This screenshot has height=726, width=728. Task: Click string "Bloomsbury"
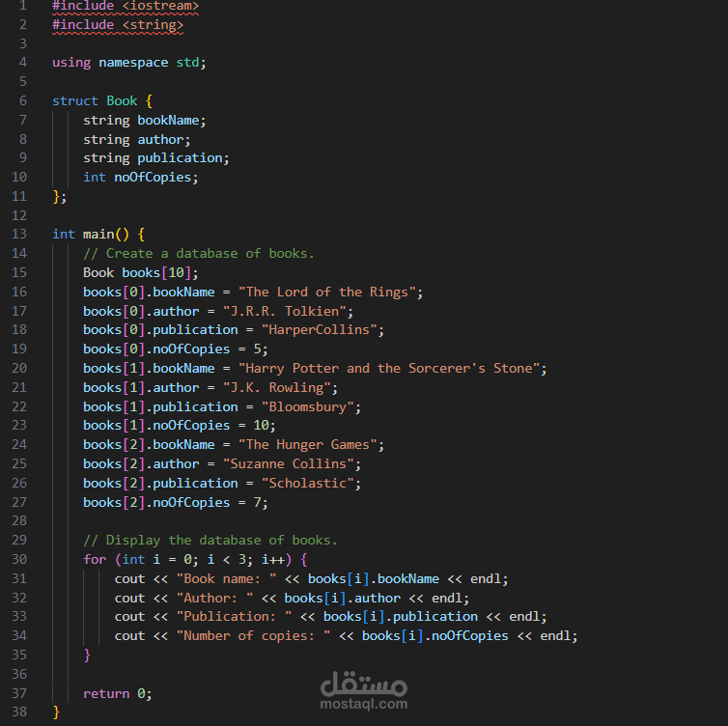[x=308, y=406]
